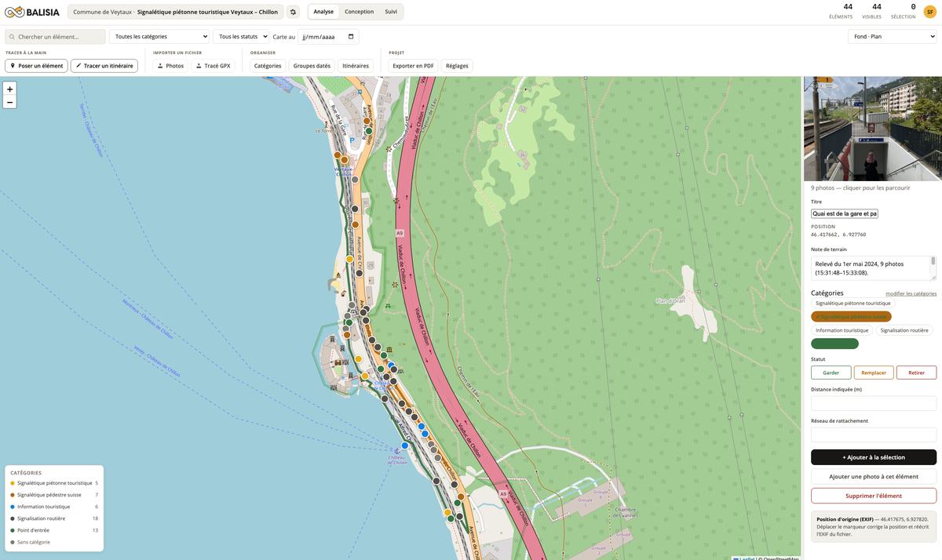Import Photos via upload button
The height and width of the screenshot is (560, 942).
coord(170,66)
